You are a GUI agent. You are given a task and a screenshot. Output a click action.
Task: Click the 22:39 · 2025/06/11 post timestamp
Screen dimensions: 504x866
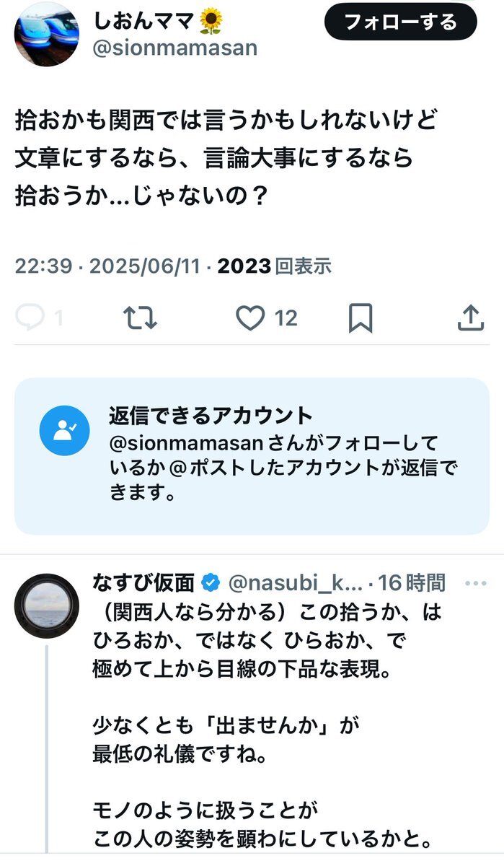point(107,267)
